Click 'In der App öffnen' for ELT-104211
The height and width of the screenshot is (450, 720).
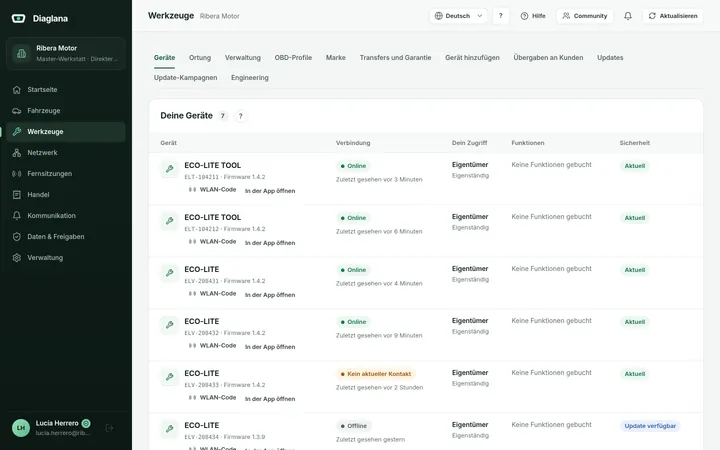(270, 191)
